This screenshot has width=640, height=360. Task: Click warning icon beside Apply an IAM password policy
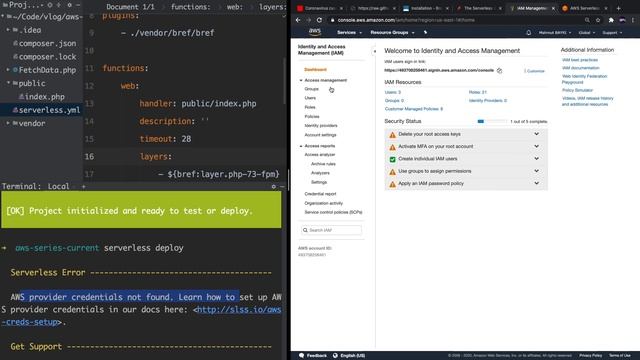[x=392, y=184]
